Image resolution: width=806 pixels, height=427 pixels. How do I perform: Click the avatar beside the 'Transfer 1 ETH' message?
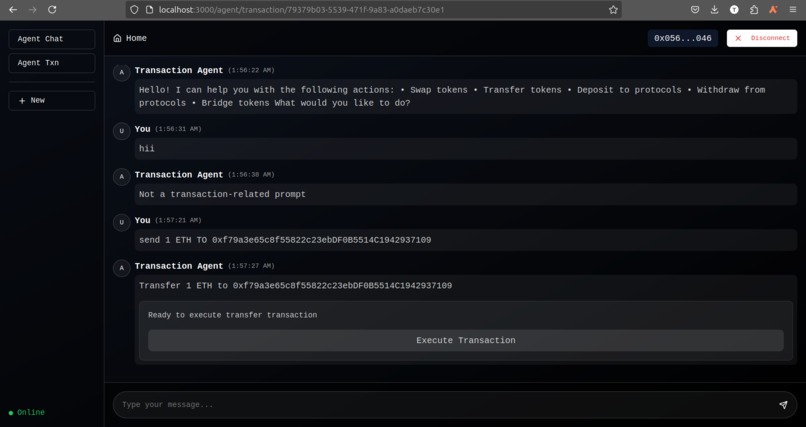point(121,268)
